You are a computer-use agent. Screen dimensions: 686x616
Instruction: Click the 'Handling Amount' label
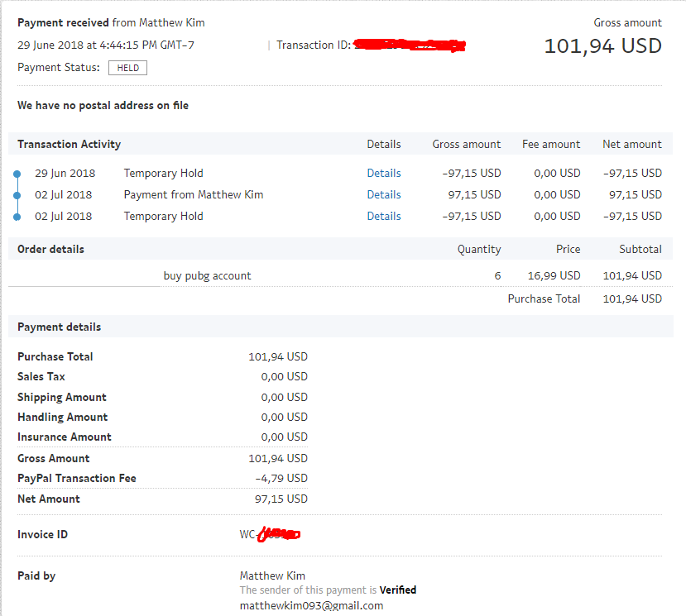click(x=63, y=417)
